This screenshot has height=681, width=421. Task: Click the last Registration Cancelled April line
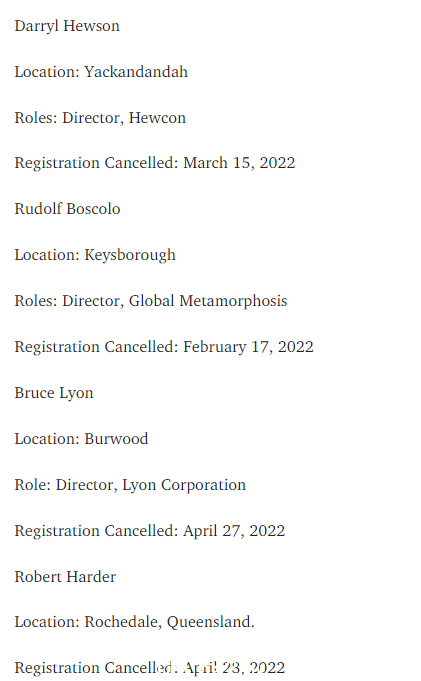[x=150, y=668]
